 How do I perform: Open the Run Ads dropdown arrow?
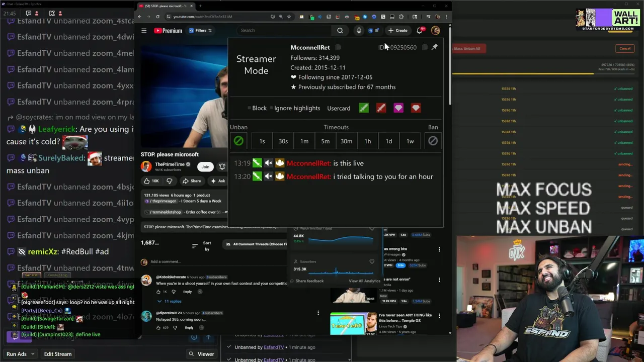click(33, 354)
